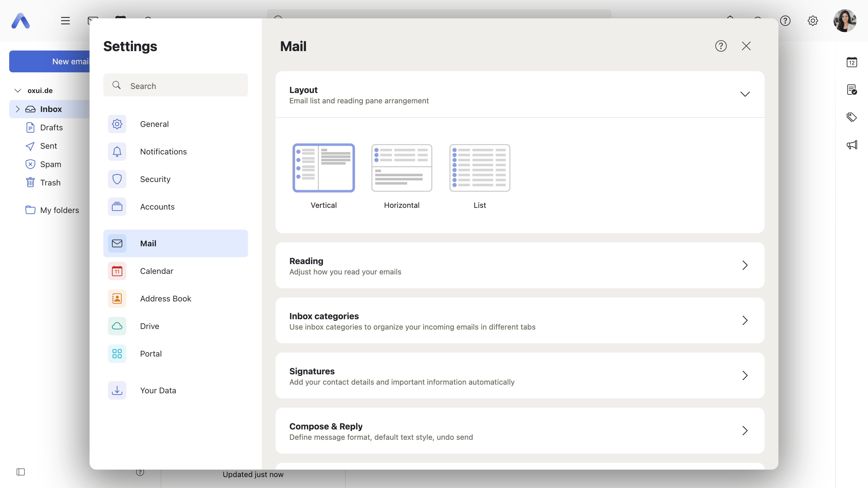This screenshot has height=488, width=868.
Task: Open the Trash folder
Action: pyautogui.click(x=50, y=183)
